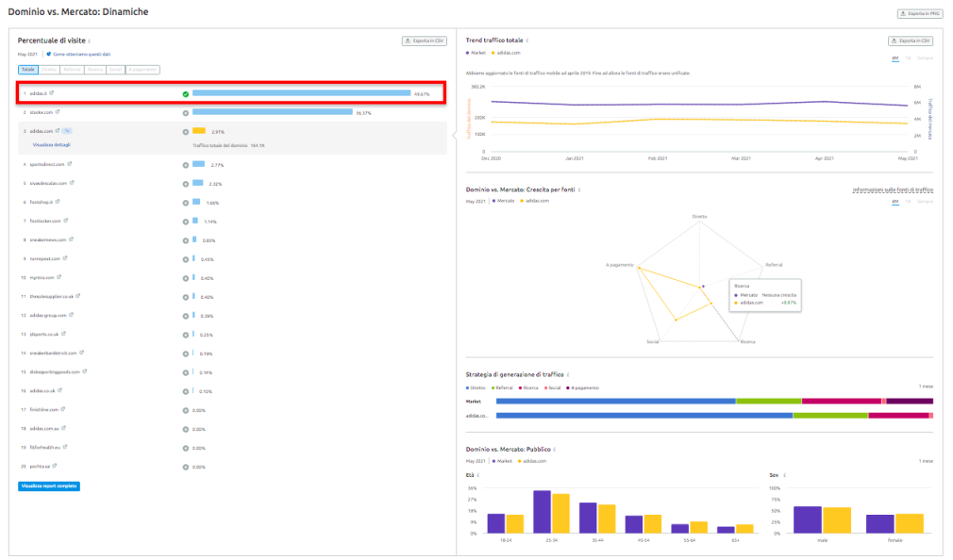Image resolution: width=953 pixels, height=560 pixels.
Task: Toggle Market legend in Trend traffico totale
Action: pyautogui.click(x=476, y=53)
